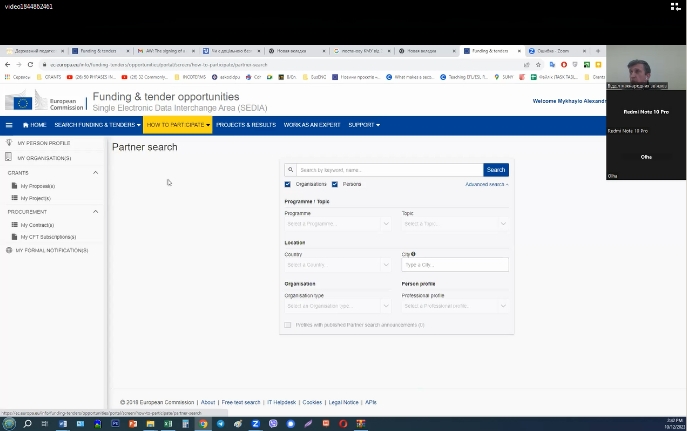Reload the page with refresh icon
Screen dimensions: 687x431
click(30, 64)
